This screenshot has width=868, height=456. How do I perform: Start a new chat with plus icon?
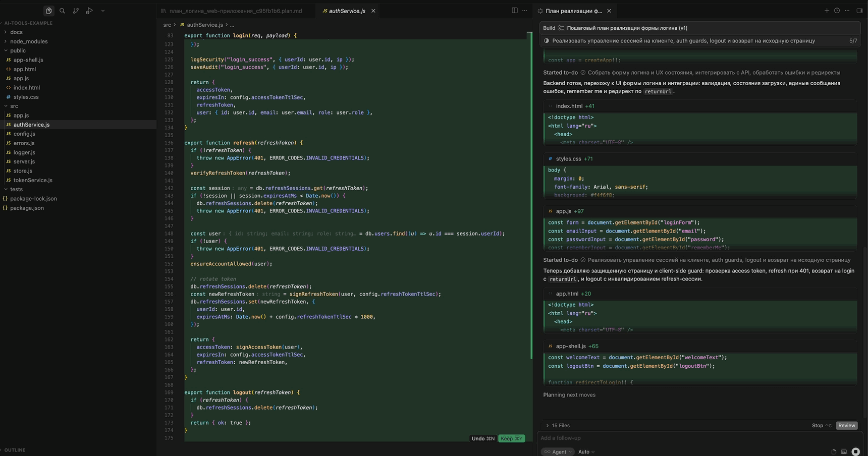[827, 11]
